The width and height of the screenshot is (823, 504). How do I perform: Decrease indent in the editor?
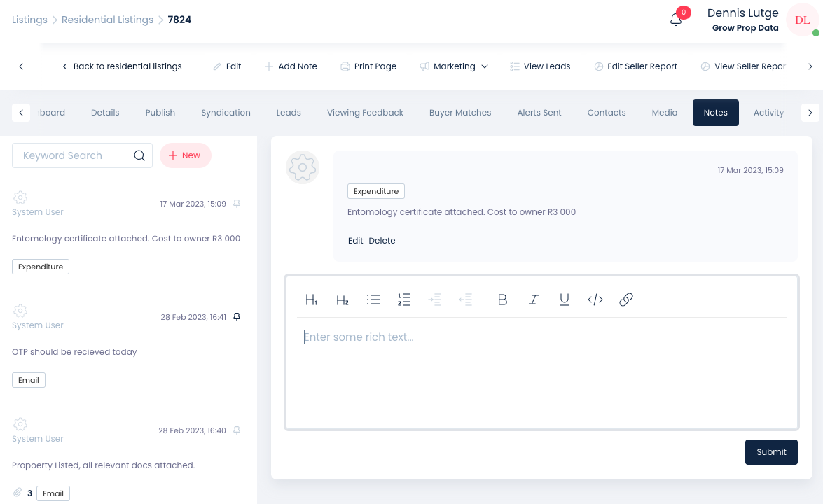(x=466, y=300)
